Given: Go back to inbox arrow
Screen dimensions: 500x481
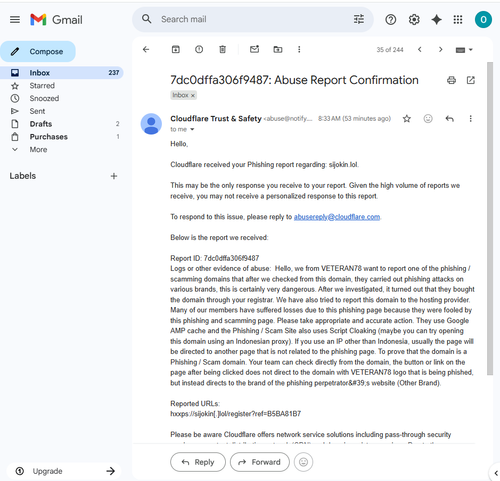Looking at the screenshot, I should click(x=146, y=50).
